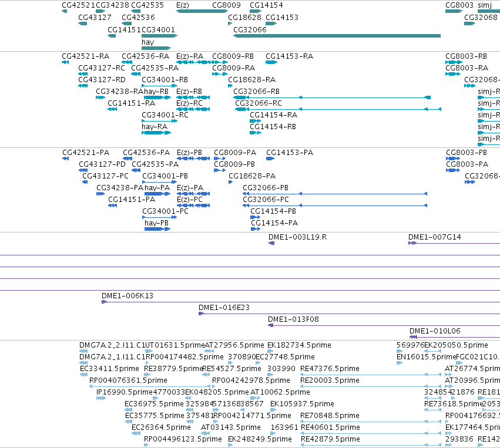This screenshot has height=448, width=500.
Task: Select protein hay-PB
Action: [156, 223]
